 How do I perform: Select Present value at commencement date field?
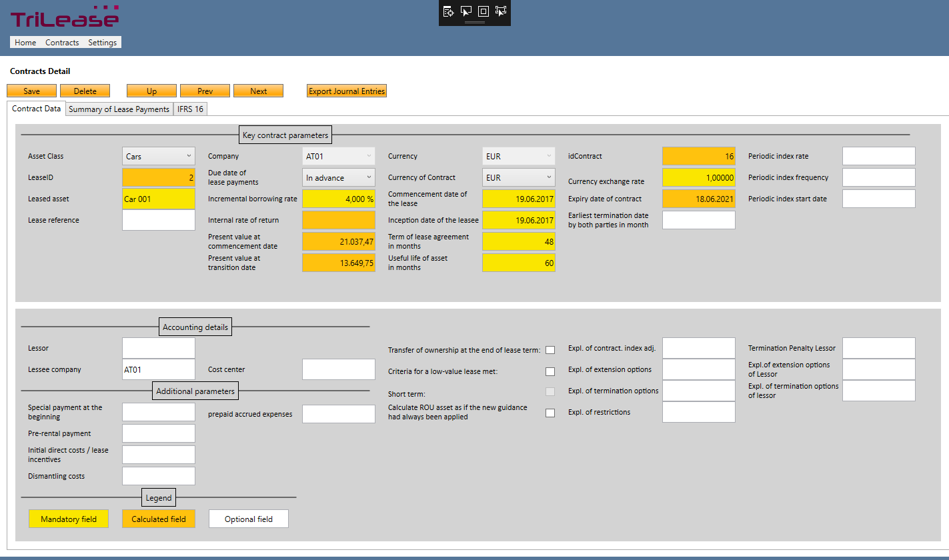[339, 241]
